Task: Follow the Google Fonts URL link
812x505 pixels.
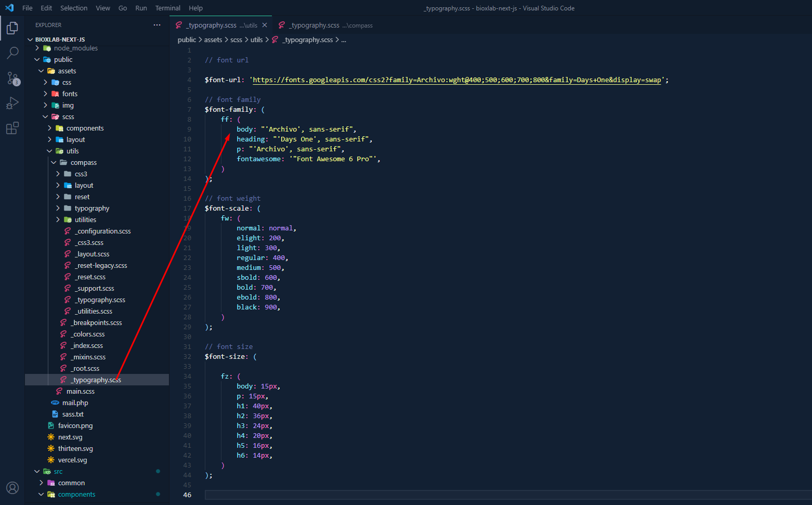Action: click(x=456, y=80)
